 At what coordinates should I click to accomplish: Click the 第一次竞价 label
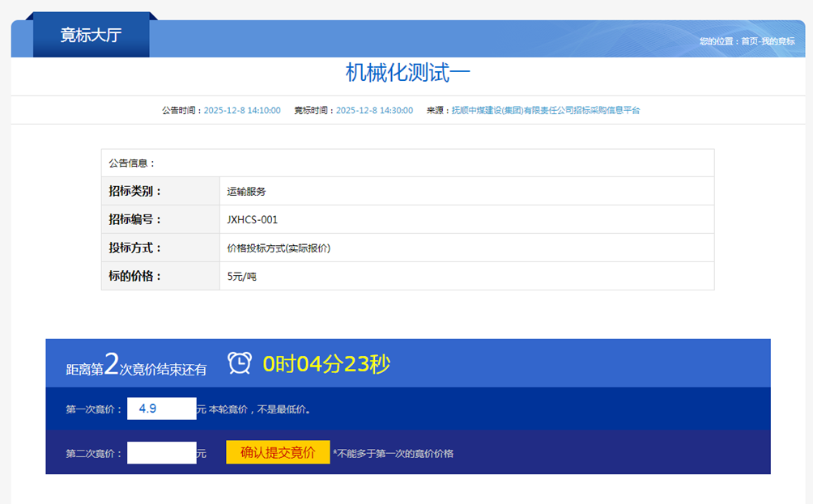[x=94, y=409]
